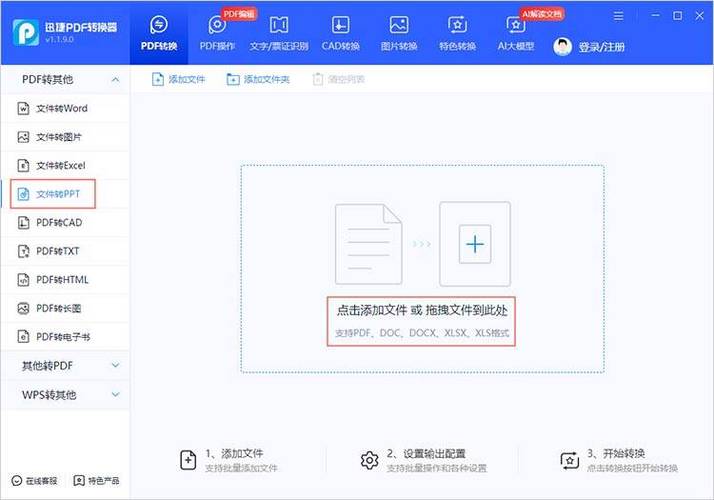The width and height of the screenshot is (714, 500).
Task: Click the user avatar icon
Action: point(562,46)
